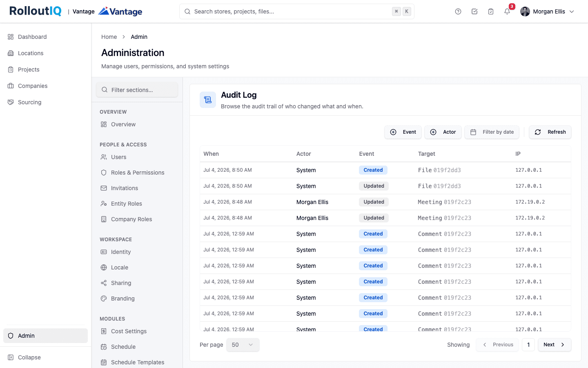Open Overview admin section

point(137,124)
